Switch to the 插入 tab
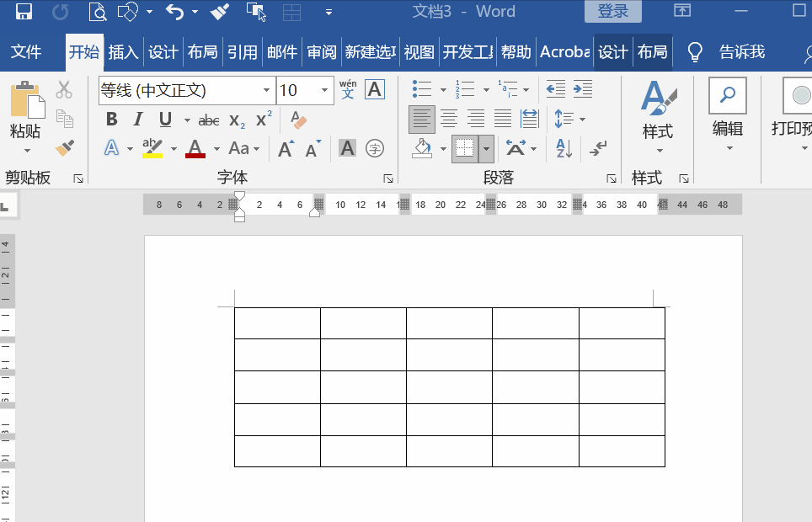The image size is (812, 522). (123, 52)
